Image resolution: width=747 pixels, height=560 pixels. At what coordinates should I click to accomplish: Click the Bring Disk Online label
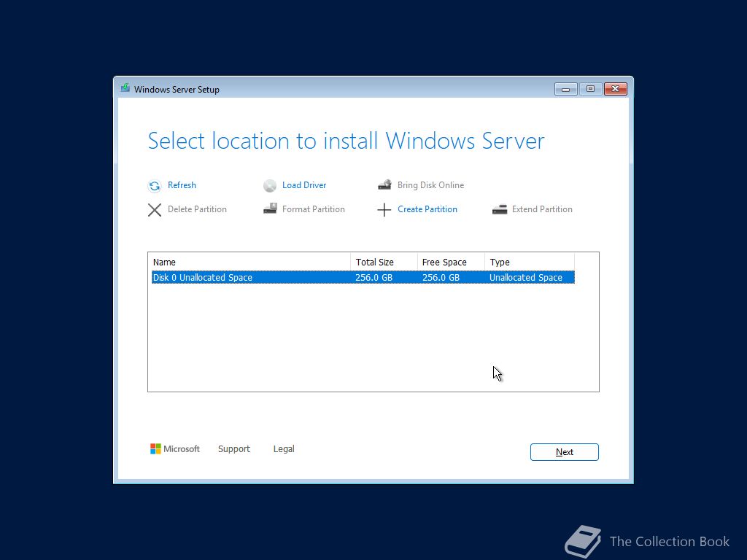click(430, 185)
